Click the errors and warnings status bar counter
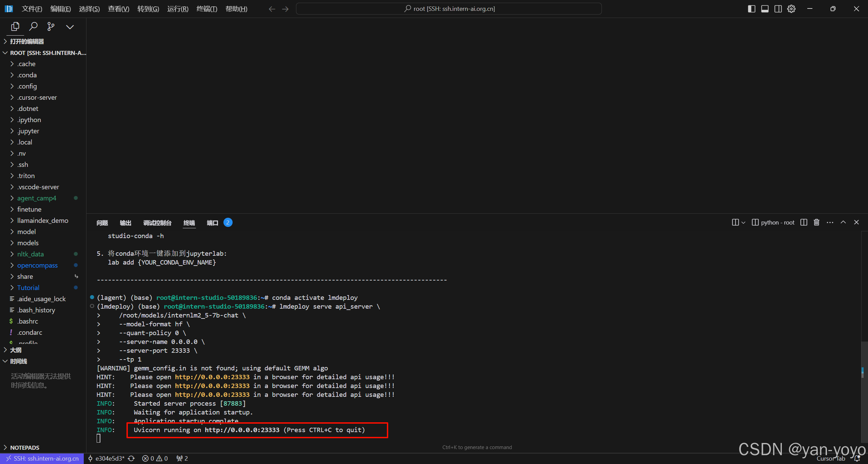This screenshot has width=868, height=464. [154, 458]
